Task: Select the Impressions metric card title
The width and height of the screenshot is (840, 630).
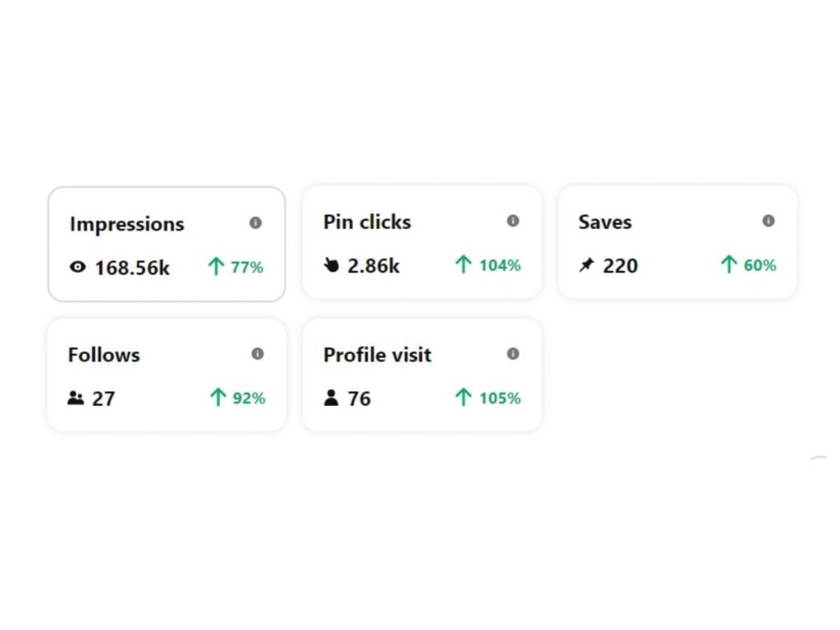Action: tap(127, 224)
